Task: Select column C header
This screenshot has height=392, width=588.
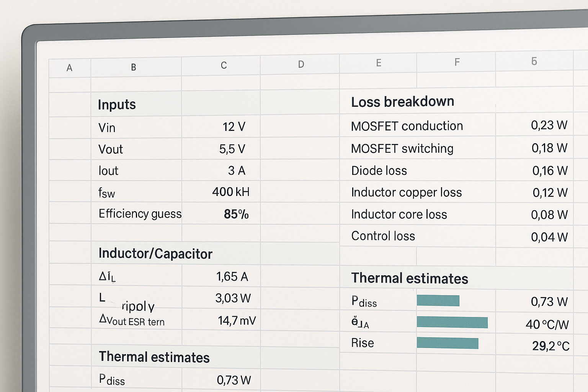Action: click(224, 65)
